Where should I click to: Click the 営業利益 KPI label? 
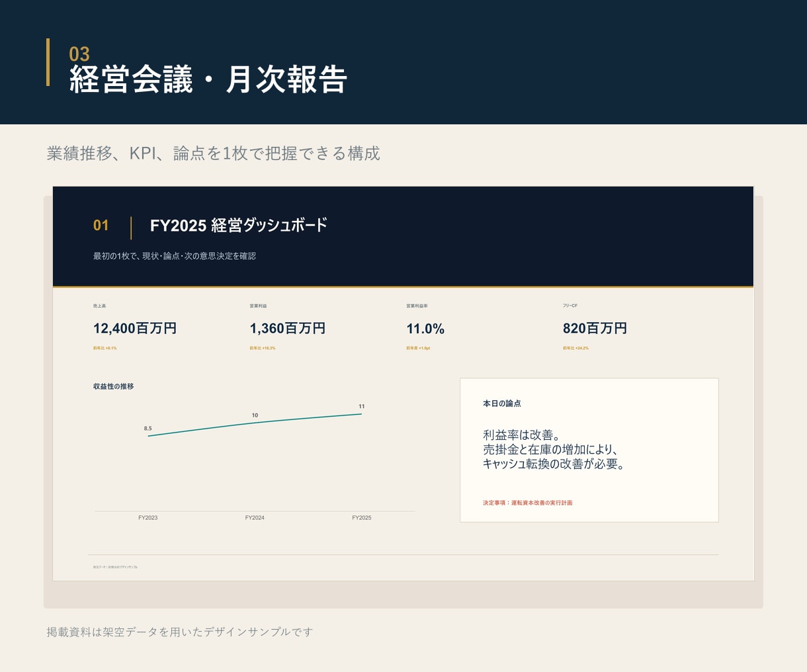coord(259,306)
